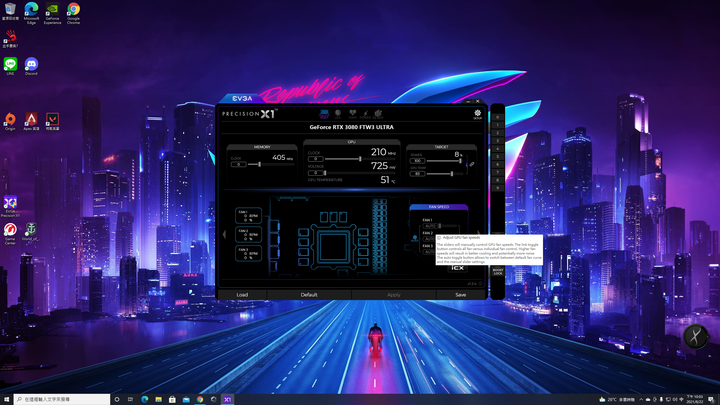Open the Discord desktop shortcut
The image size is (720, 405).
pos(31,66)
